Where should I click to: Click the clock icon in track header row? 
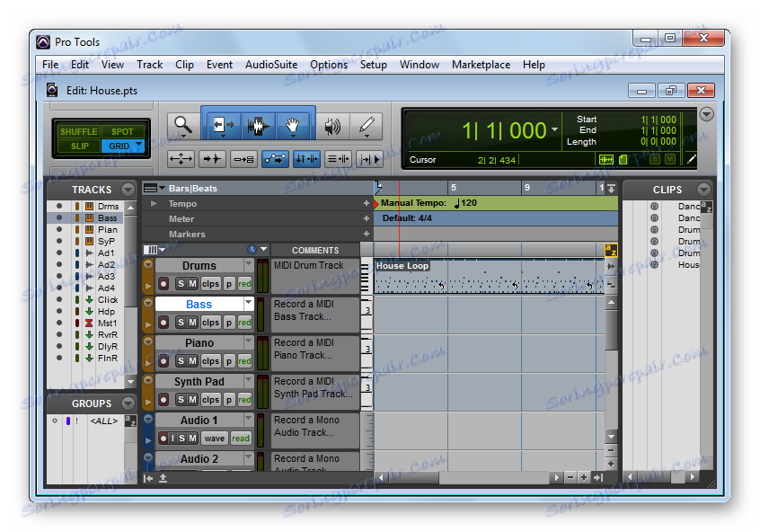[252, 249]
